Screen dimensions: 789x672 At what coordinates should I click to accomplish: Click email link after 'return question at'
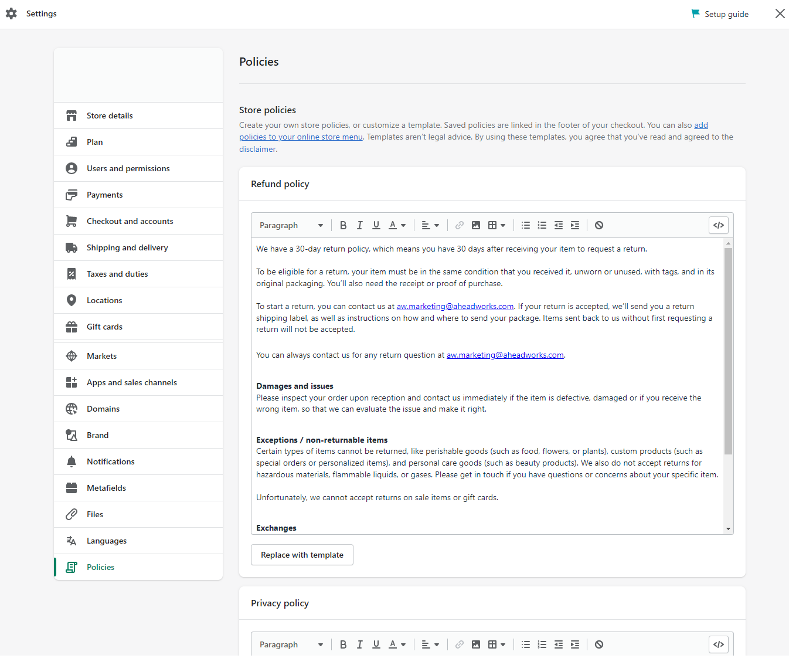505,355
